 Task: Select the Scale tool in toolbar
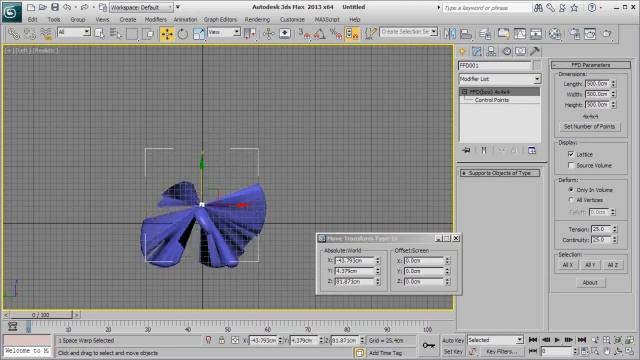[198, 34]
